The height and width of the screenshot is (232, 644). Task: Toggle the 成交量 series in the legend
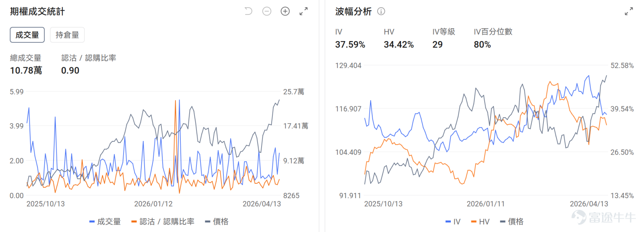(105, 222)
